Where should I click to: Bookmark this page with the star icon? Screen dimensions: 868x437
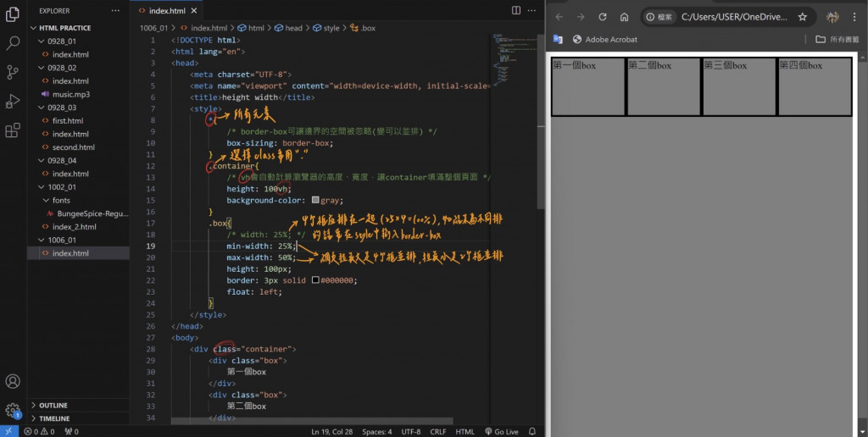click(802, 17)
